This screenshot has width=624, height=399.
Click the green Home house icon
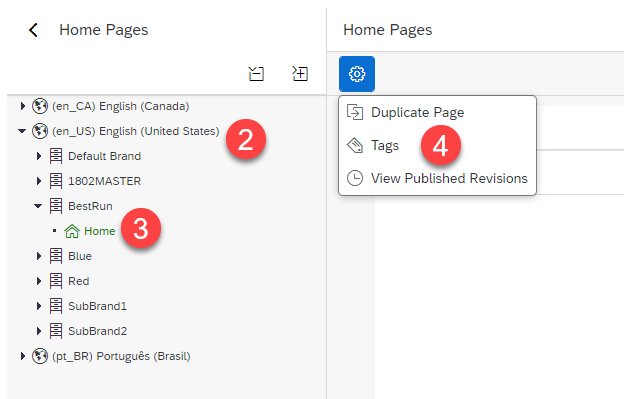[72, 231]
